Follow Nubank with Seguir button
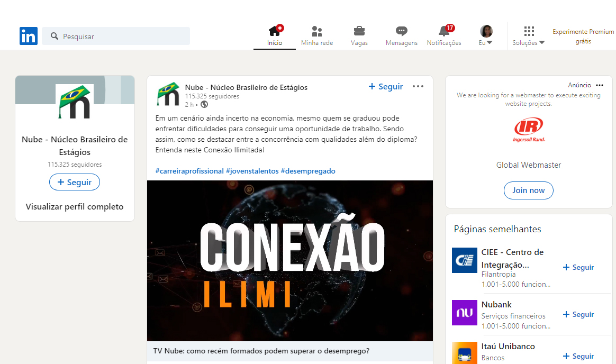 [x=578, y=314]
